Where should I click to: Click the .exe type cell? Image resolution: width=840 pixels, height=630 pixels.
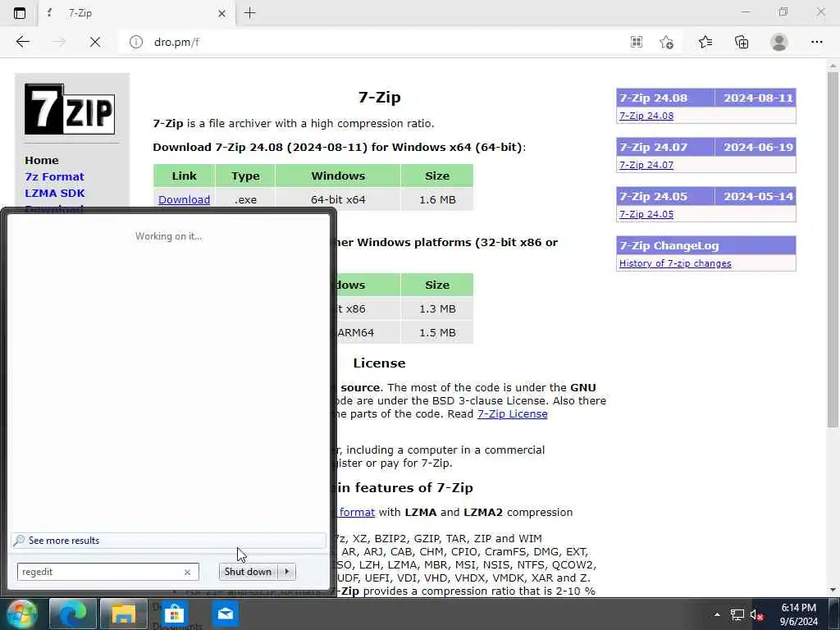click(x=245, y=200)
